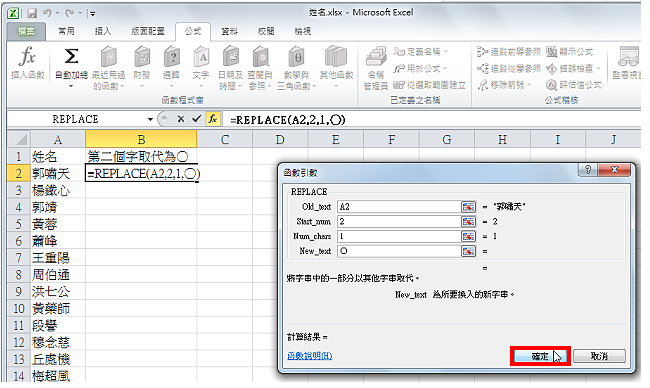Click the Old_text input field
650x388 pixels.
click(399, 206)
